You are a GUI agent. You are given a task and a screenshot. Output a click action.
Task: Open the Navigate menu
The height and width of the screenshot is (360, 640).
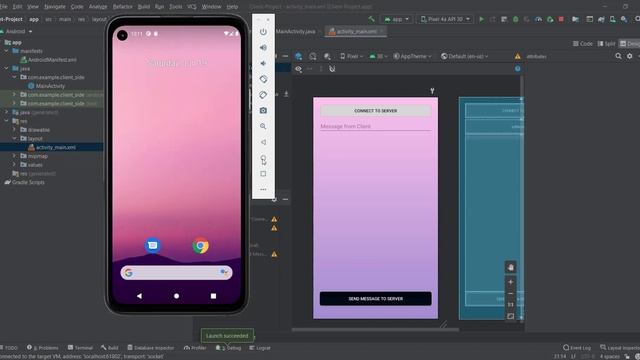(x=55, y=7)
